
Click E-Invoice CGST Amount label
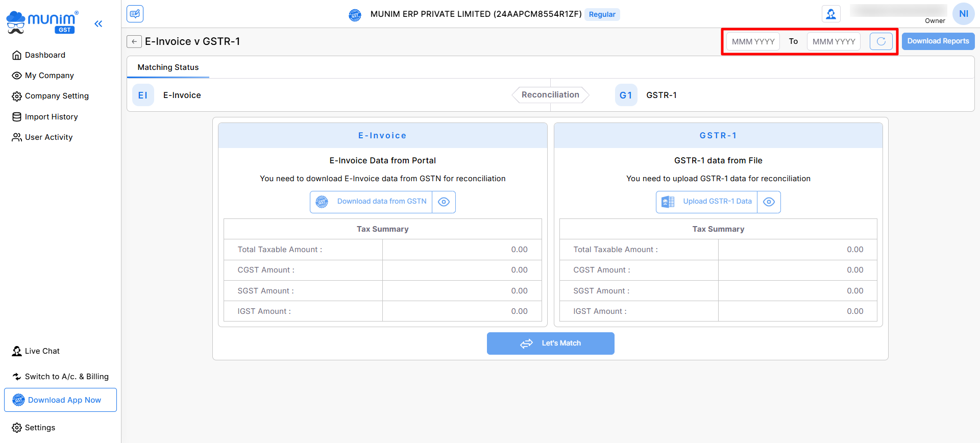(x=266, y=270)
